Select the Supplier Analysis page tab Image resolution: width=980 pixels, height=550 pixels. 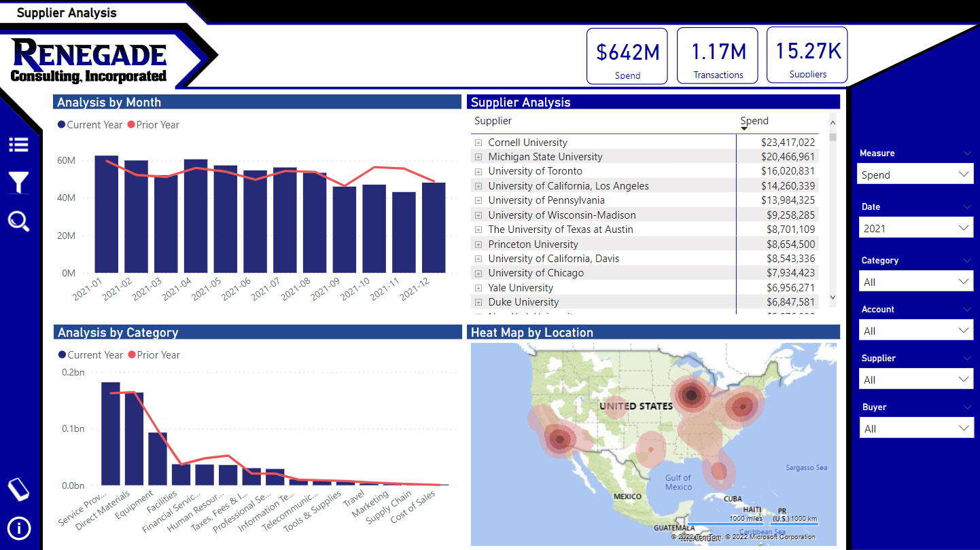click(67, 13)
